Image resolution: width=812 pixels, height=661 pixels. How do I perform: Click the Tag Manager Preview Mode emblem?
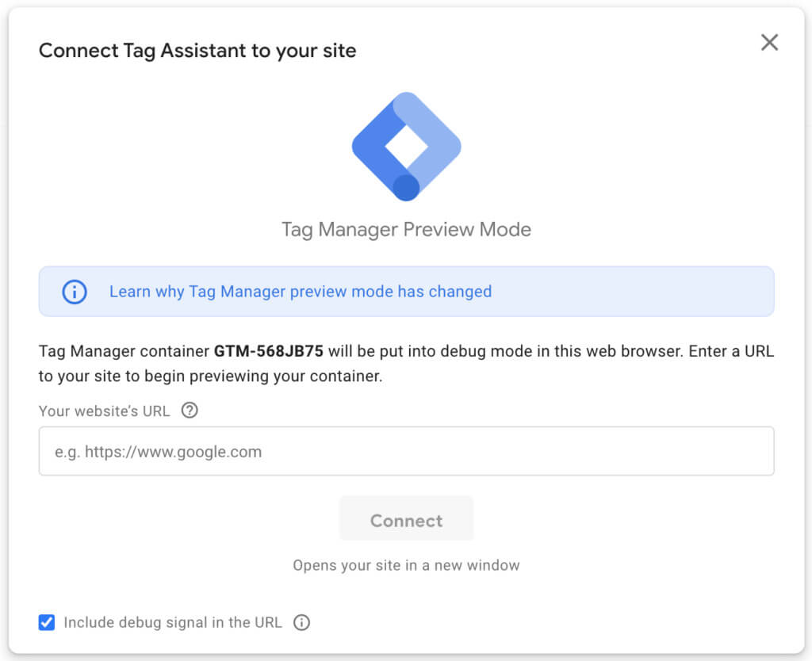pyautogui.click(x=406, y=145)
